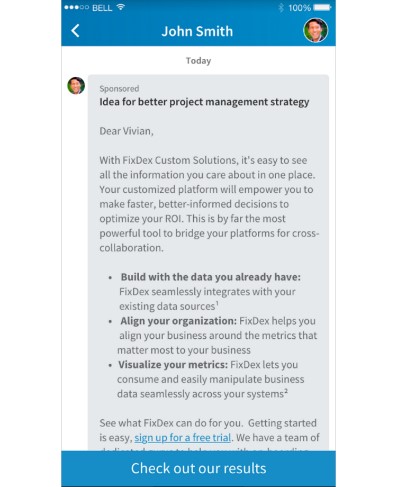Tap the BELL carrier label
The height and width of the screenshot is (487, 397).
(102, 8)
